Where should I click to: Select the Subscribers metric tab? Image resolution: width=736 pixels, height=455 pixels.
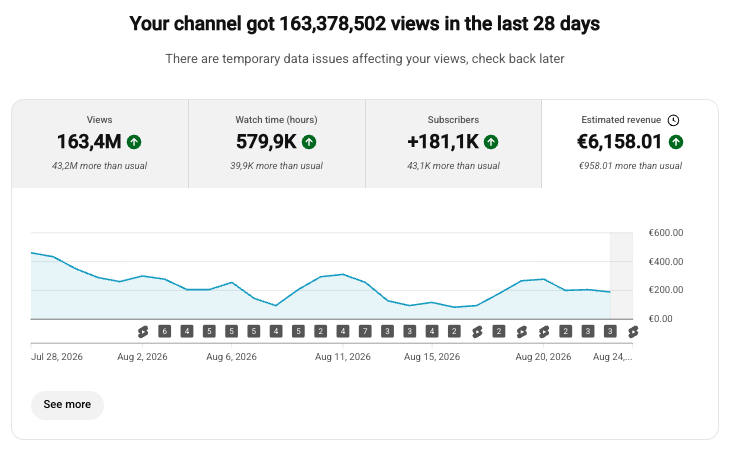[453, 143]
